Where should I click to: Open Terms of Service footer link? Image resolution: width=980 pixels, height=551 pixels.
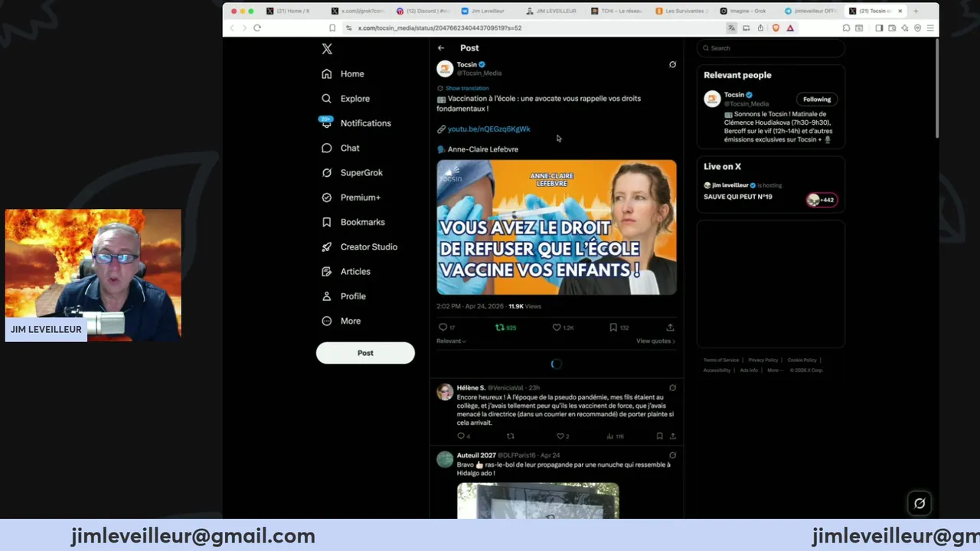pyautogui.click(x=721, y=360)
